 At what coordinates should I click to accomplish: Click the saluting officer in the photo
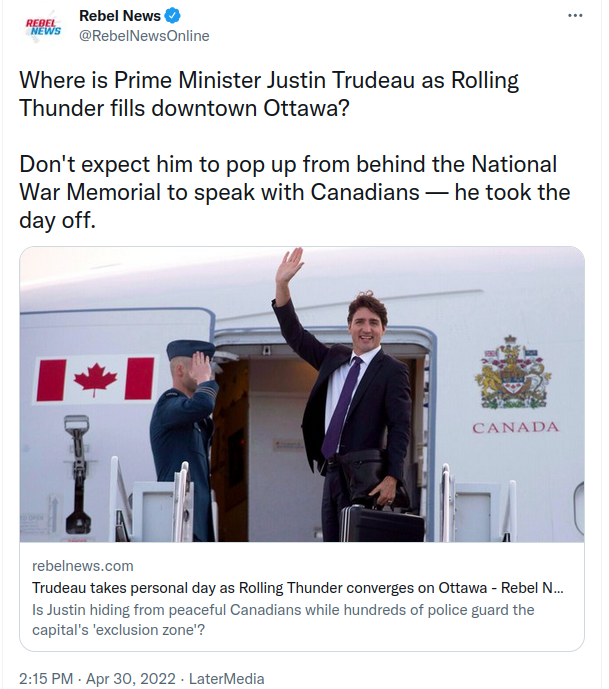pos(184,430)
